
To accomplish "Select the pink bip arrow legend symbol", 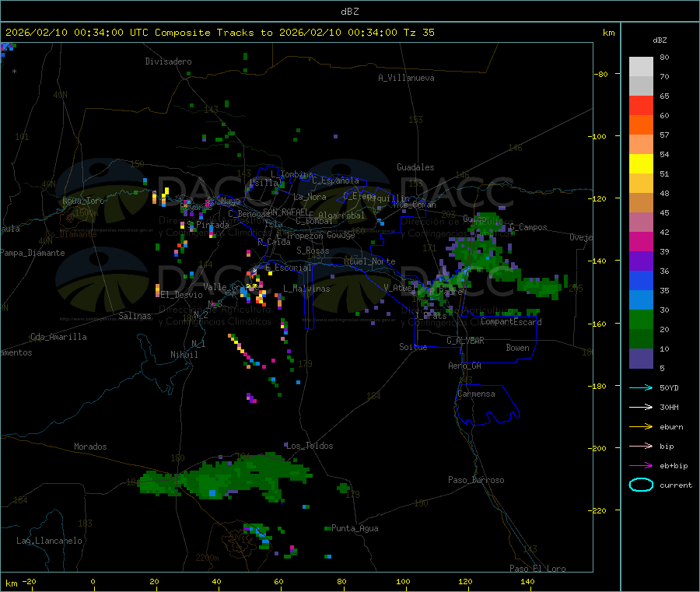I will 641,446.
